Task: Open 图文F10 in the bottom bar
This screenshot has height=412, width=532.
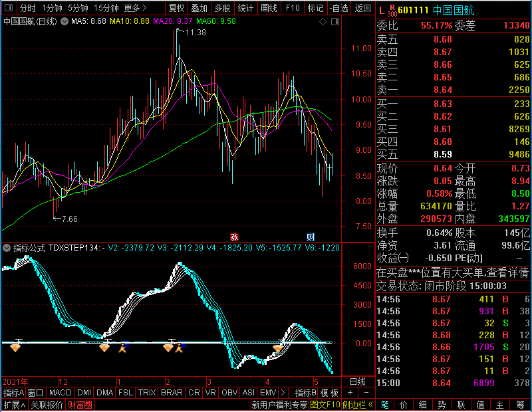Action: click(325, 405)
